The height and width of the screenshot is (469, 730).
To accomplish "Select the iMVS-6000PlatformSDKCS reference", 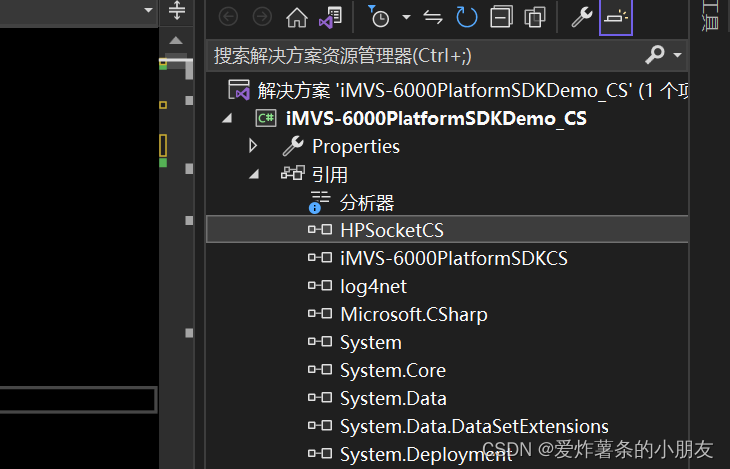I will pos(454,258).
